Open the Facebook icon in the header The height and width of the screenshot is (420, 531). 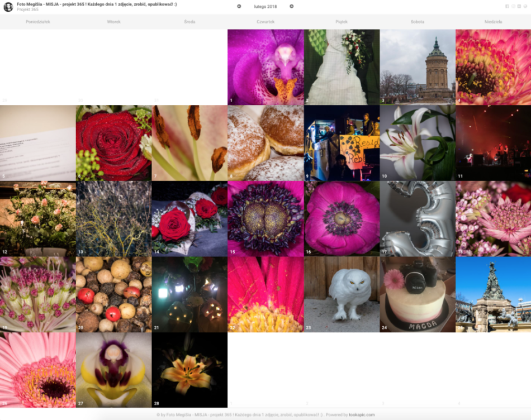pos(507,6)
